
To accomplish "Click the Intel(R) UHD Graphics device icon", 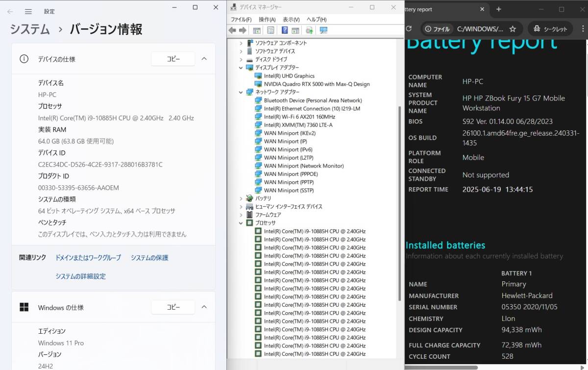I will [259, 76].
